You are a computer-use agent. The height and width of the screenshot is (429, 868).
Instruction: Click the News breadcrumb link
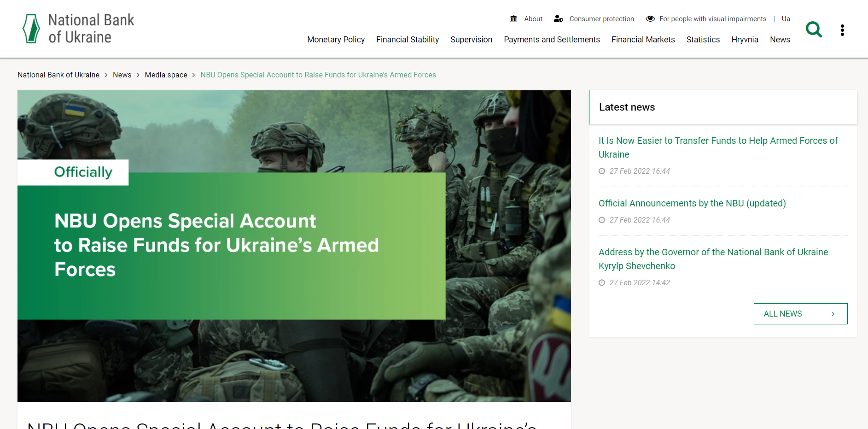point(122,75)
